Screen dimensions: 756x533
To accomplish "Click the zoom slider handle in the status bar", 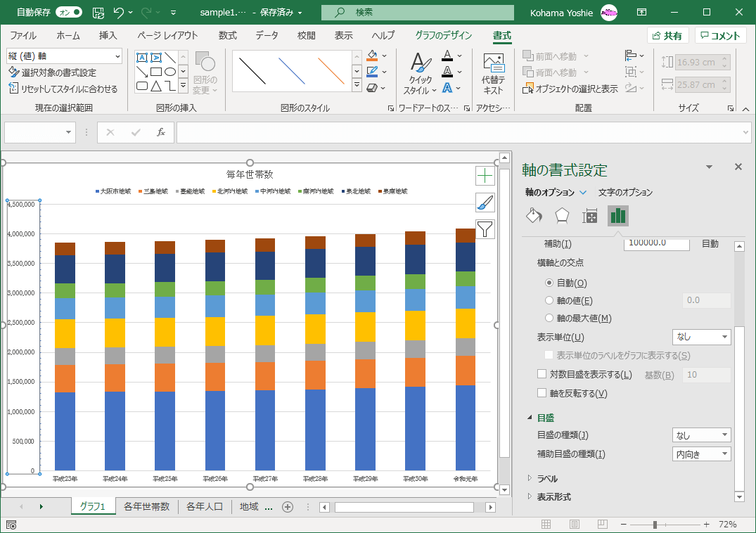I will 655,525.
